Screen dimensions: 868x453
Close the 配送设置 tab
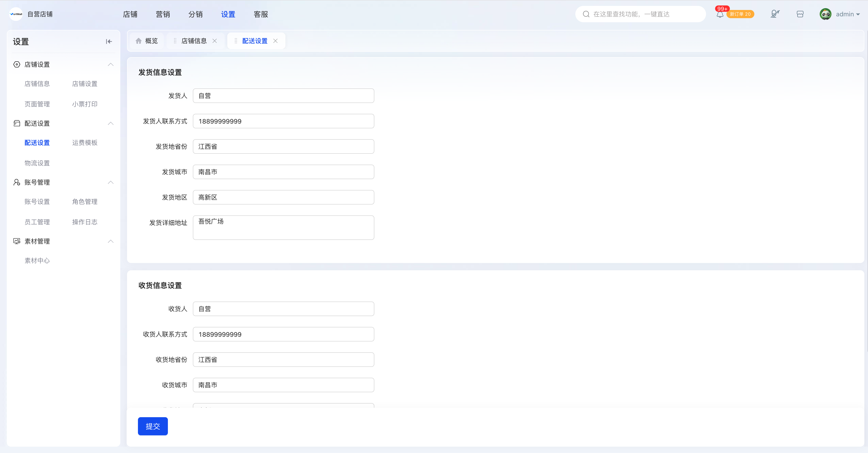(275, 41)
